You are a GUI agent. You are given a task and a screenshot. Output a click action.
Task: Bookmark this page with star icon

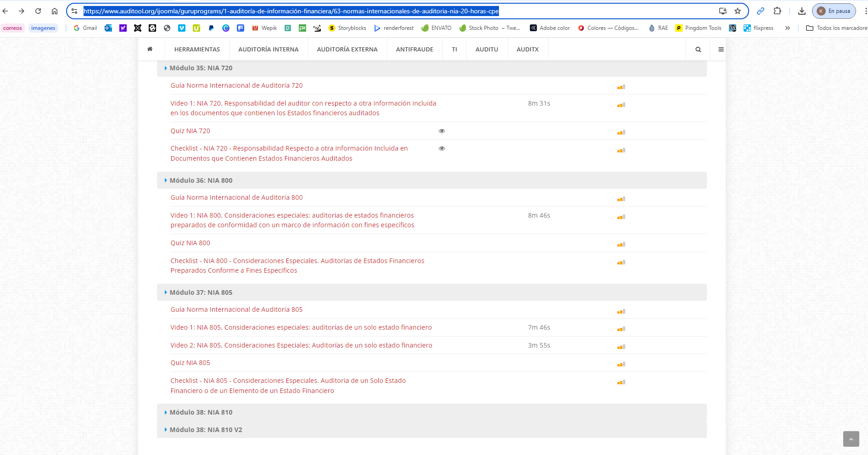click(738, 11)
